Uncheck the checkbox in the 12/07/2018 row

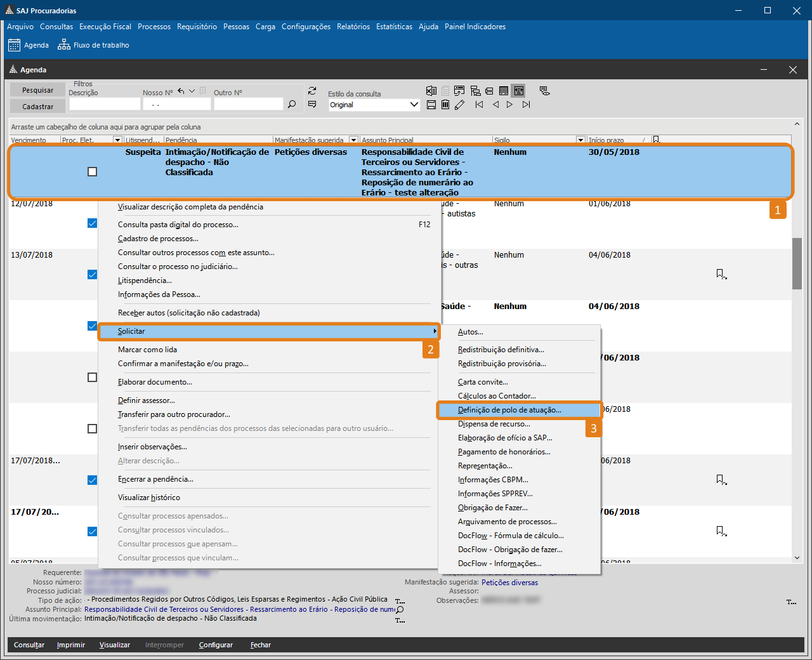pos(93,223)
